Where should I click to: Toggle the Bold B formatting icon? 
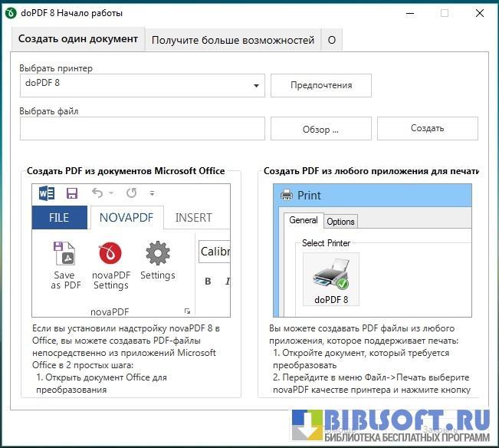[x=208, y=282]
